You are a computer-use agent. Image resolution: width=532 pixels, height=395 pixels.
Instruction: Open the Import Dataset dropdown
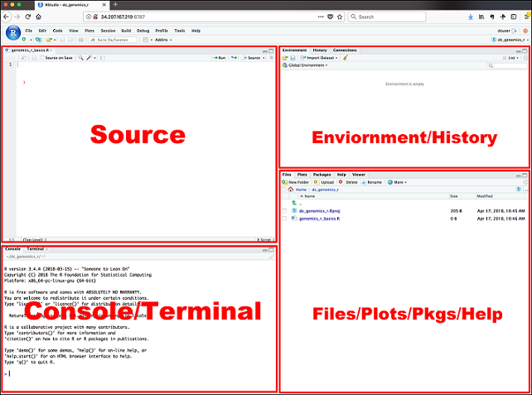(322, 58)
